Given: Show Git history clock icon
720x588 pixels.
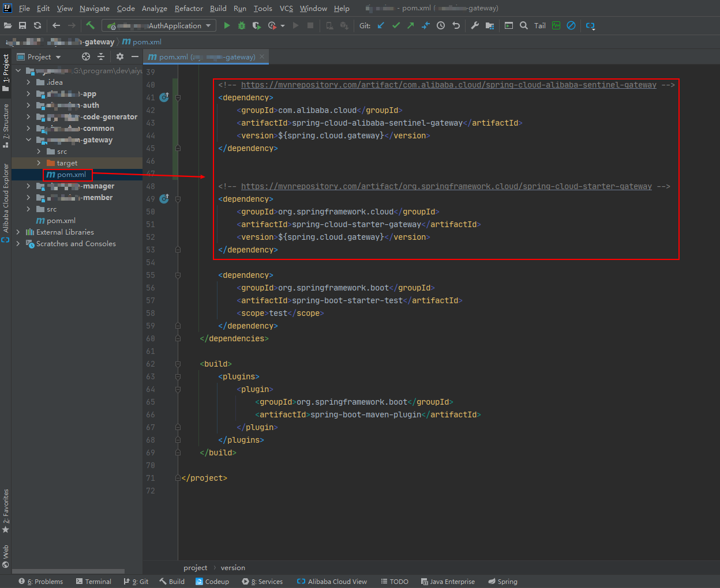Looking at the screenshot, I should pyautogui.click(x=441, y=25).
